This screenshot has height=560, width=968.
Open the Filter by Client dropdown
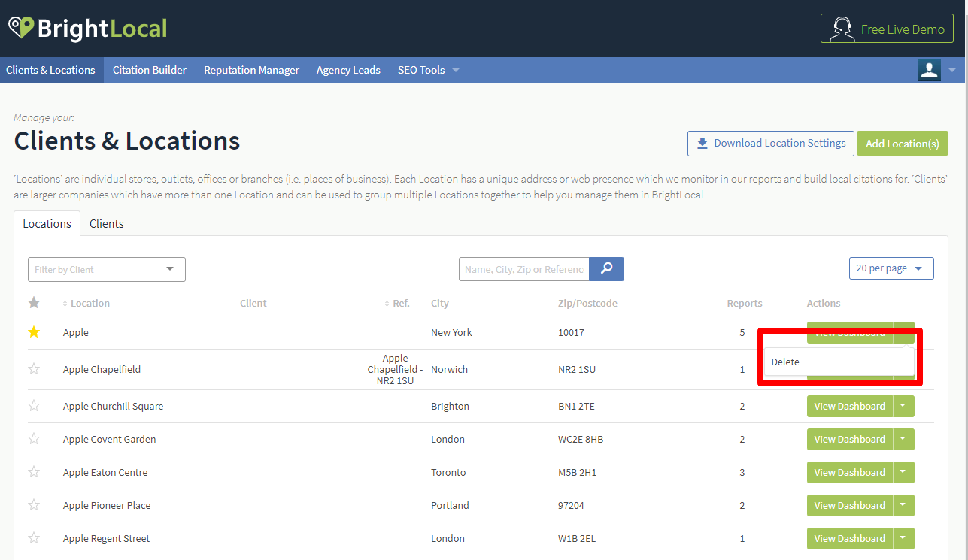click(107, 269)
